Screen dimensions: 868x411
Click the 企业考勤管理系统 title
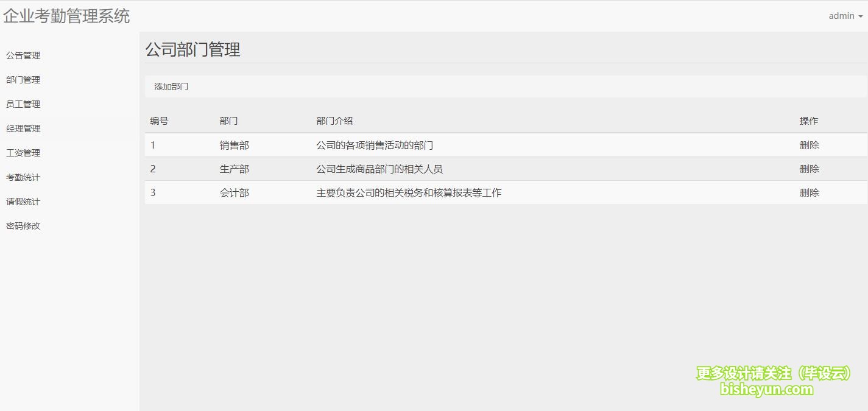[x=68, y=16]
